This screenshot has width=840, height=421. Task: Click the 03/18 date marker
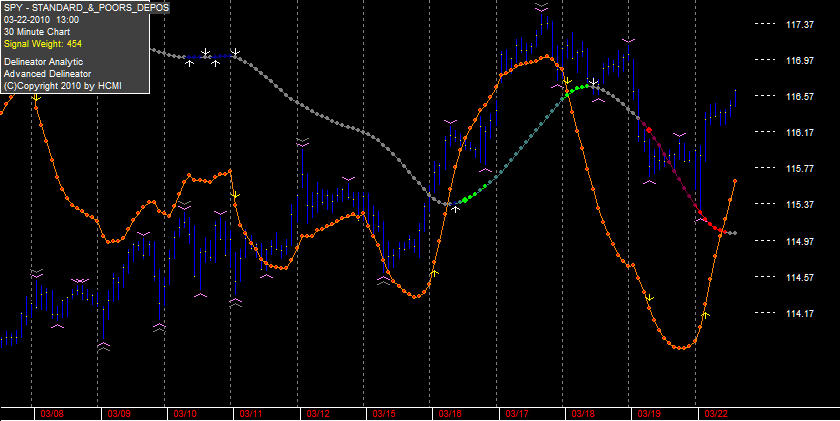click(x=583, y=414)
